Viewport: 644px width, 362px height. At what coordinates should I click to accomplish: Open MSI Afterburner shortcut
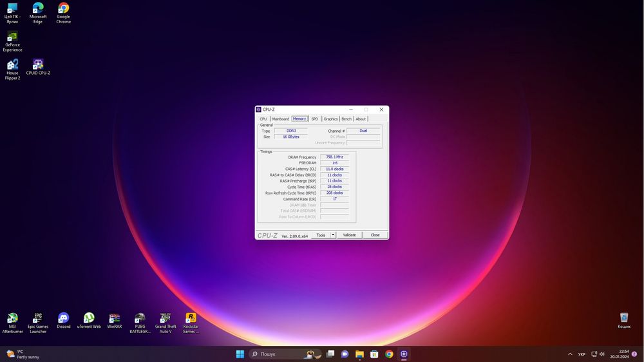coord(12,318)
